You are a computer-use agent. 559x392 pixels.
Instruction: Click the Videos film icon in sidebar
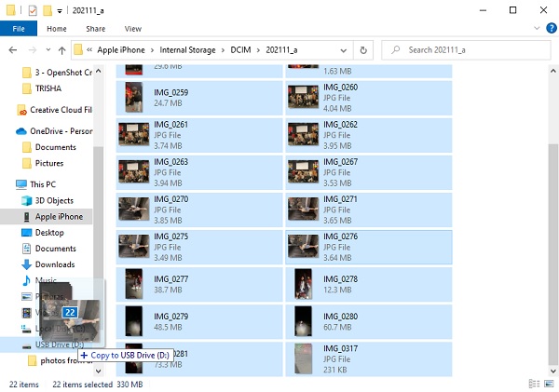tap(27, 313)
